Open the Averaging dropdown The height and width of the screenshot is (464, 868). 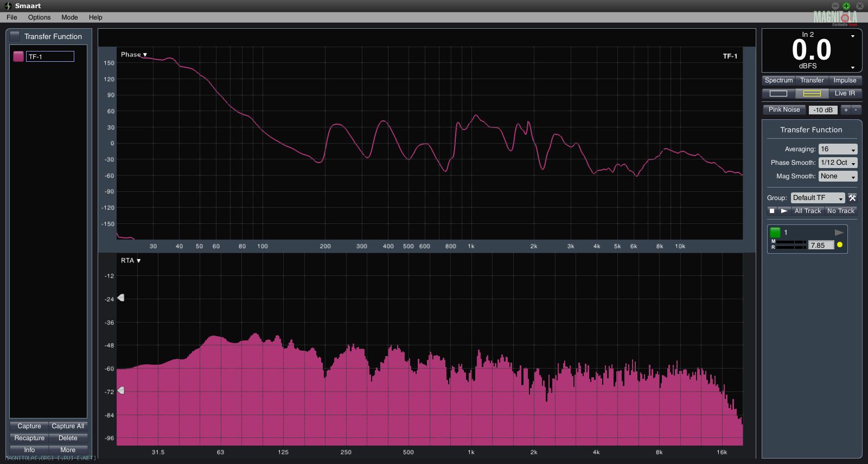pos(838,149)
